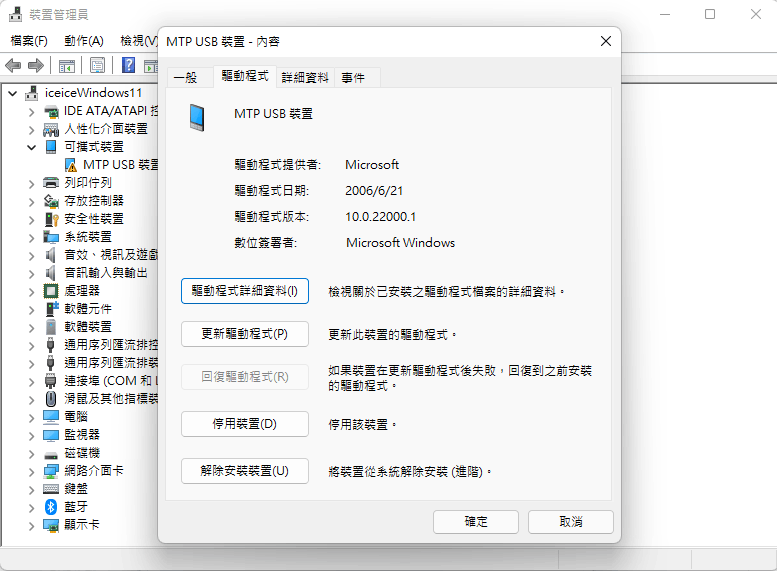Click the 滑鼠及其他指標裝置 mouse icon
Viewport: 777px width, 571px height.
coord(51,399)
